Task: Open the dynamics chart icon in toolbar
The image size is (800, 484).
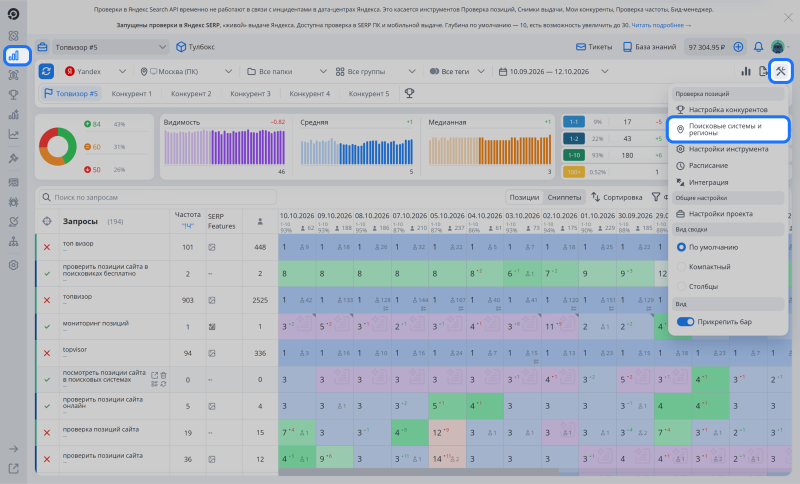Action: 746,71
